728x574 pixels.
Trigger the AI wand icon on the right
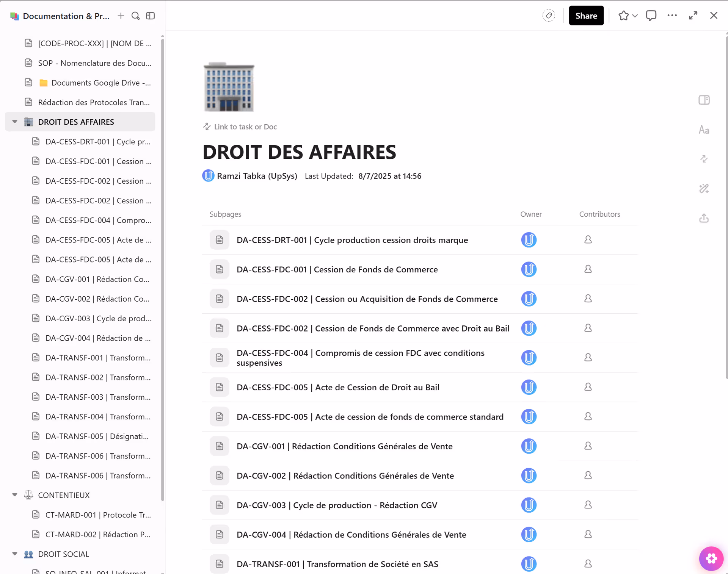(x=704, y=188)
